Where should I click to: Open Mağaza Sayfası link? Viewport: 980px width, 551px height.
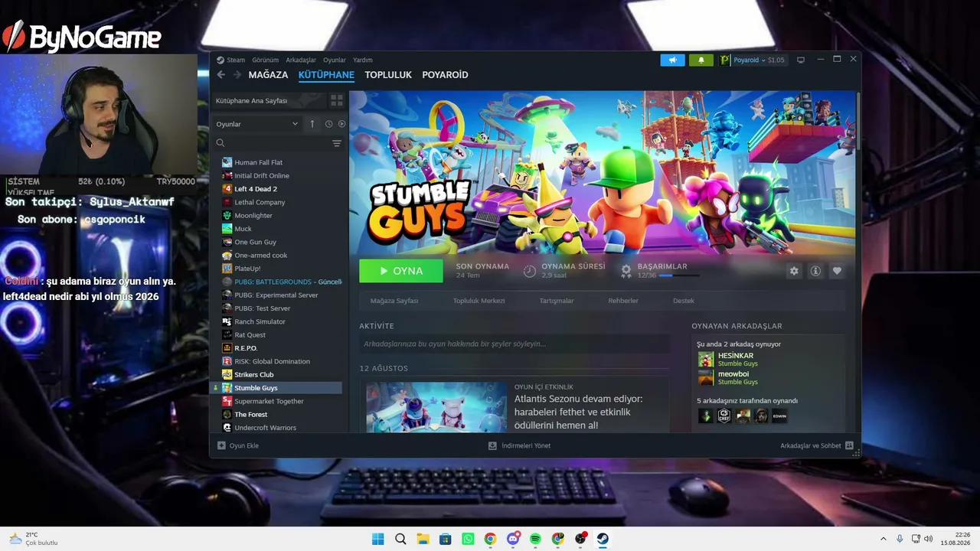(x=394, y=301)
